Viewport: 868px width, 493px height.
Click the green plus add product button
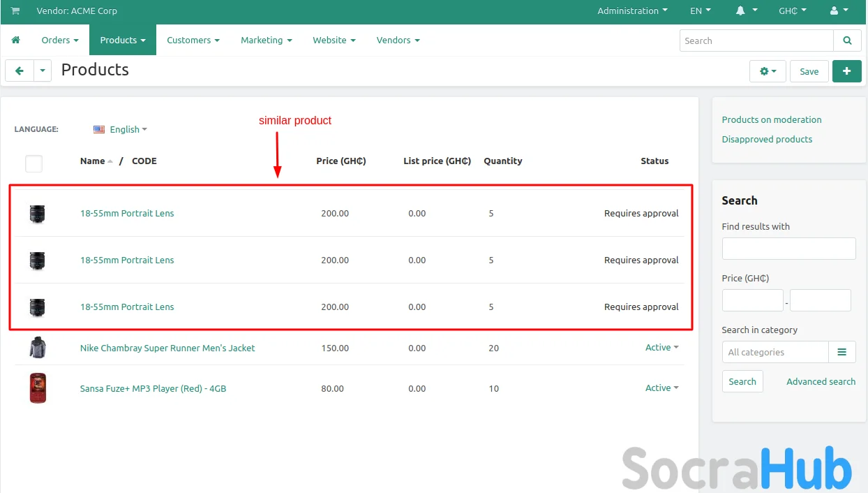[846, 71]
